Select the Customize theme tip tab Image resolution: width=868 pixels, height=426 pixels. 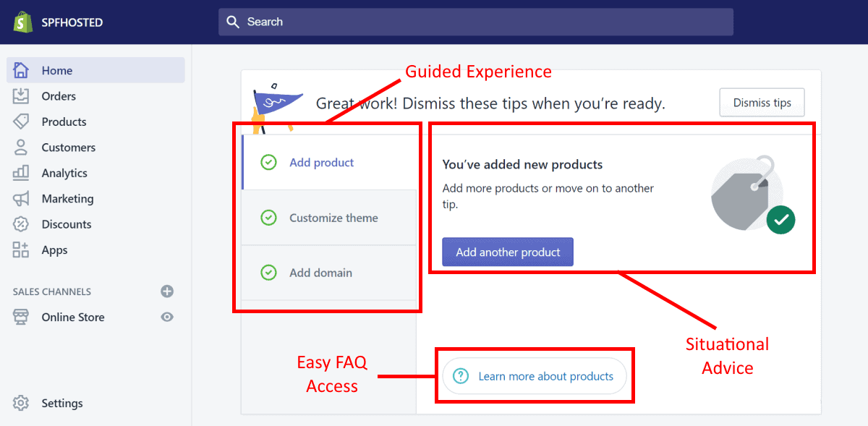pos(329,218)
